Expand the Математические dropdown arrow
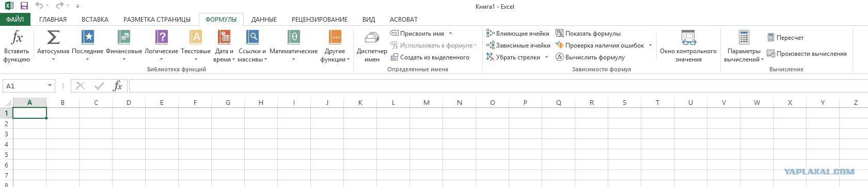The width and height of the screenshot is (868, 187). pos(293,59)
